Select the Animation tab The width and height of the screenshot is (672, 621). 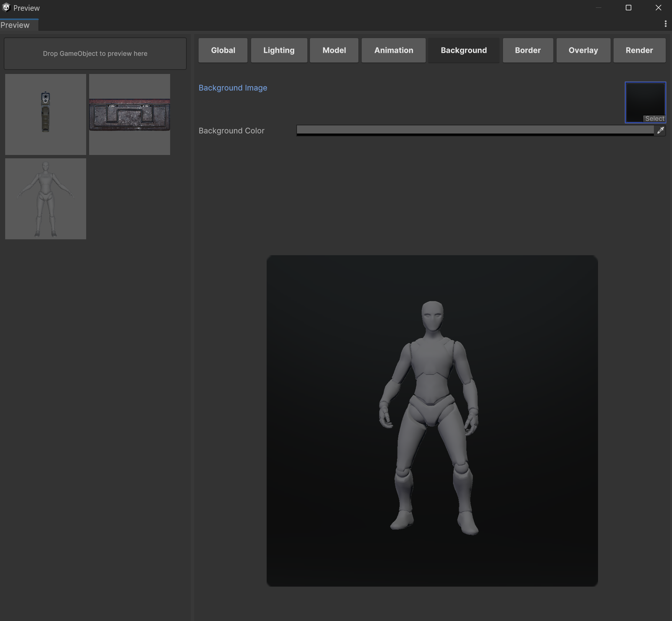394,50
